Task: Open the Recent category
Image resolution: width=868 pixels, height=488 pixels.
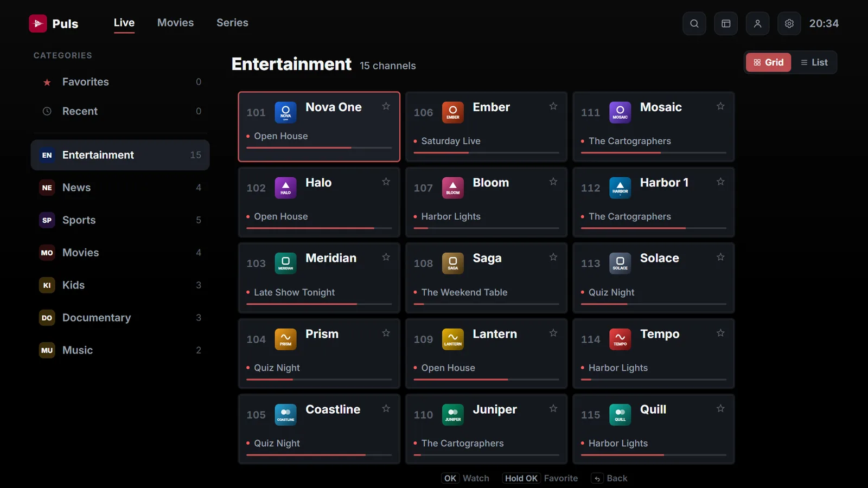Action: 120,111
